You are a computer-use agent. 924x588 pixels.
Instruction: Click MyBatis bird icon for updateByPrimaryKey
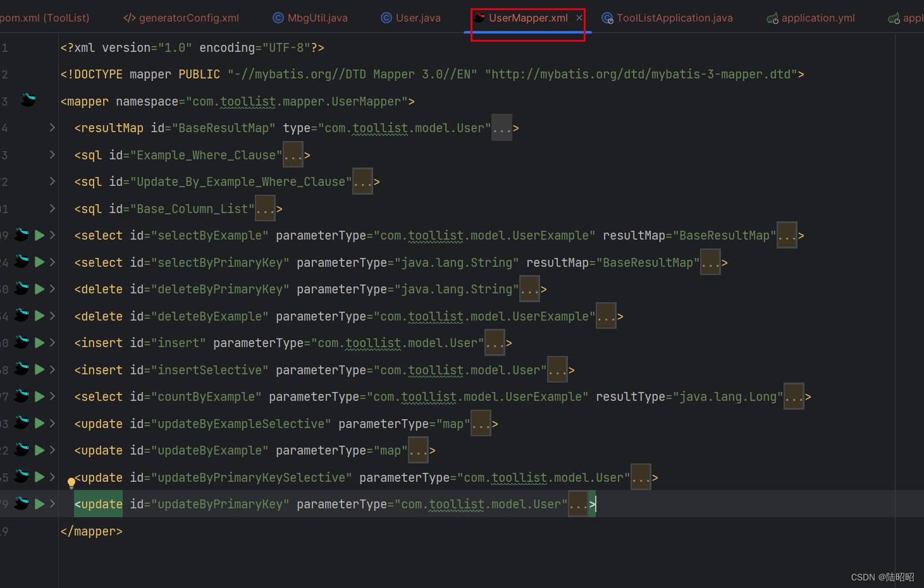point(22,503)
